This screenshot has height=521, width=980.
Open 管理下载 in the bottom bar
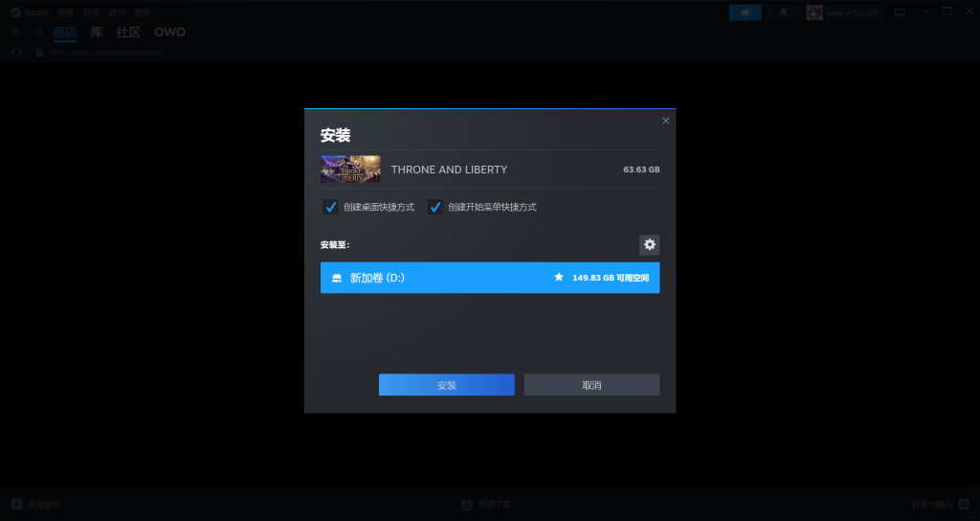click(486, 504)
